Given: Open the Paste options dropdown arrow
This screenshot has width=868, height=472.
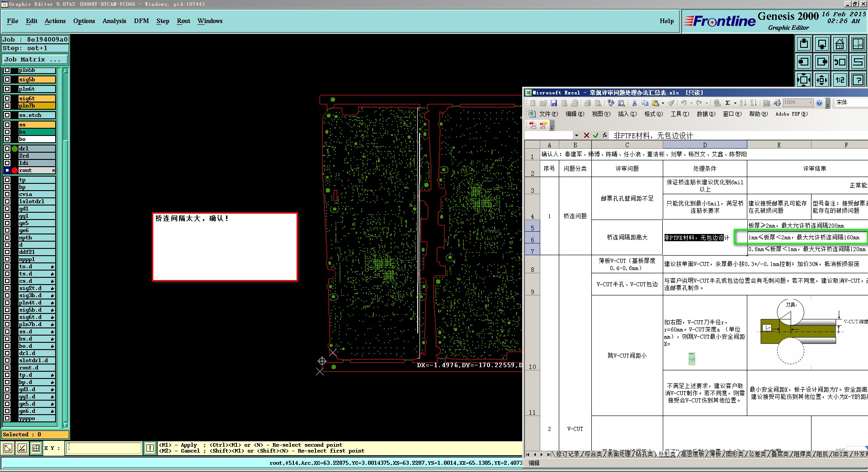Looking at the screenshot, I should (x=663, y=103).
